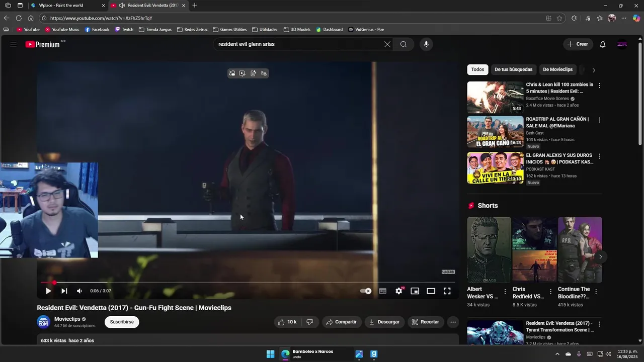Click the Compartir button
This screenshot has height=362, width=644.
pos(342,322)
